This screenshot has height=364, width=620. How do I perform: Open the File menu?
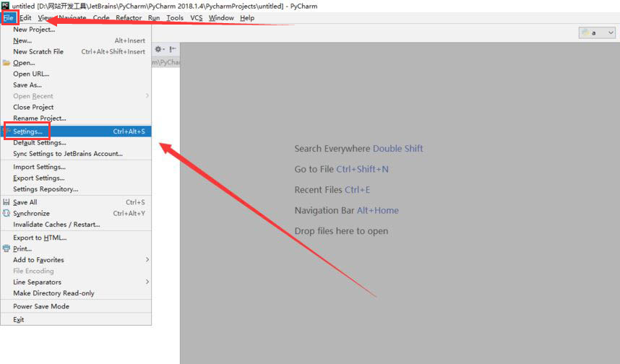9,18
